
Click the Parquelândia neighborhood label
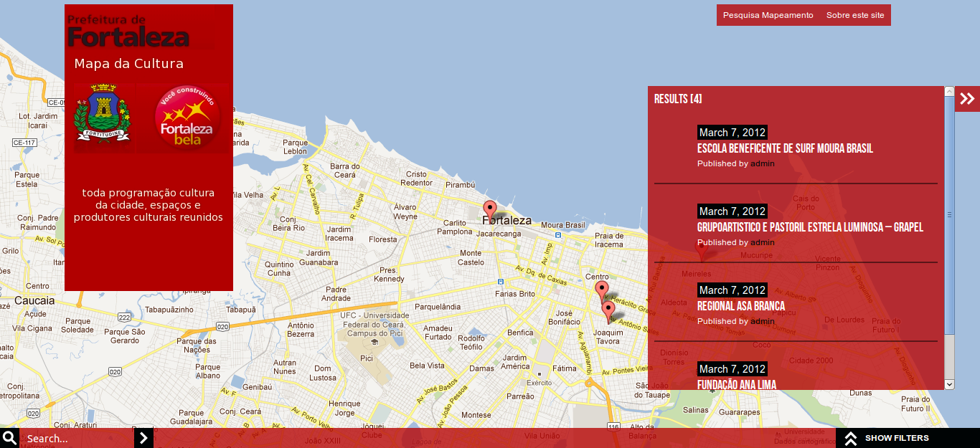437,307
